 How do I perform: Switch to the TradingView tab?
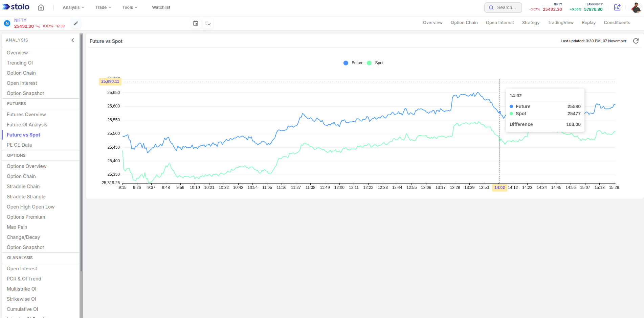[560, 23]
